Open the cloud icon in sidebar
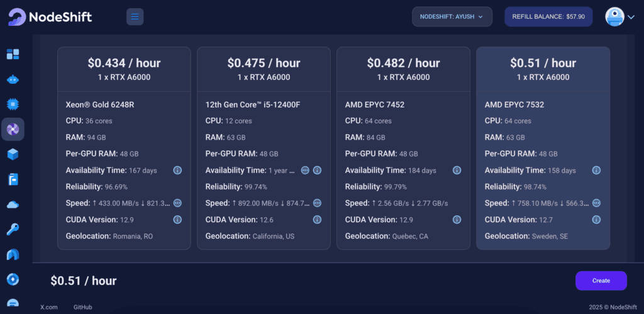 pos(13,205)
